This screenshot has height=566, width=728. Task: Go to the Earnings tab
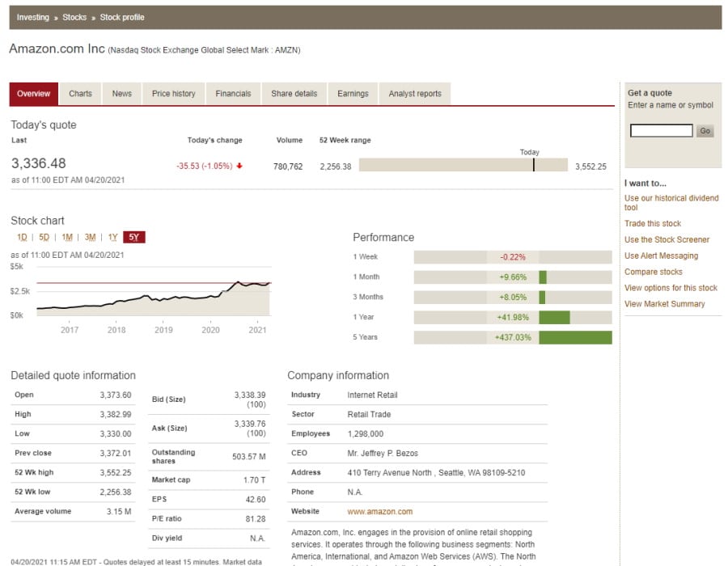pyautogui.click(x=353, y=94)
